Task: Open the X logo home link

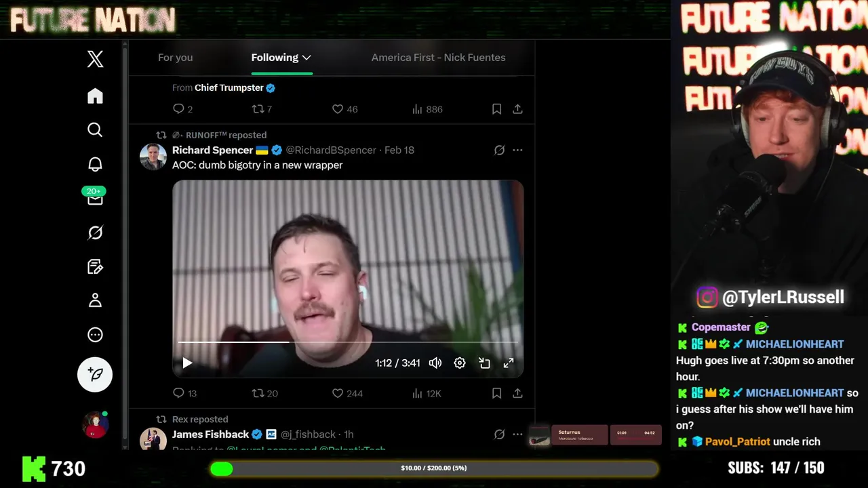Action: (x=95, y=59)
